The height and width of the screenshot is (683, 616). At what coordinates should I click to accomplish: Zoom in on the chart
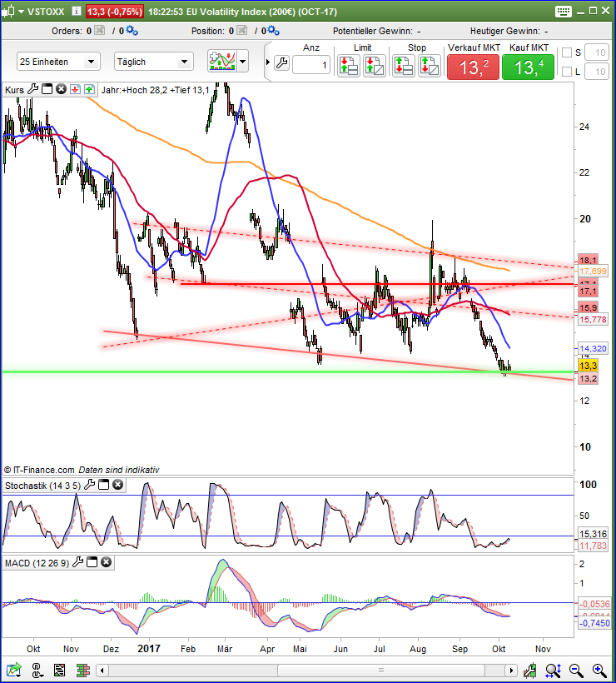(x=599, y=671)
